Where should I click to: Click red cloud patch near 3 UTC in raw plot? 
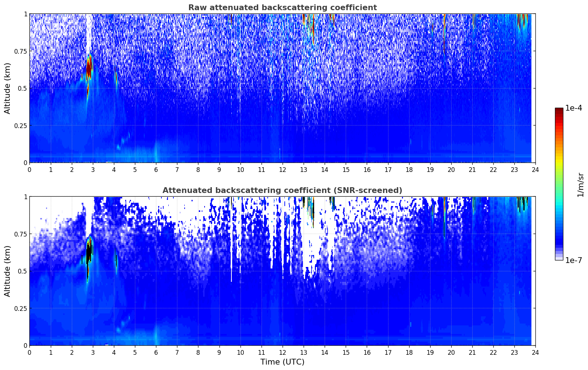tap(89, 67)
